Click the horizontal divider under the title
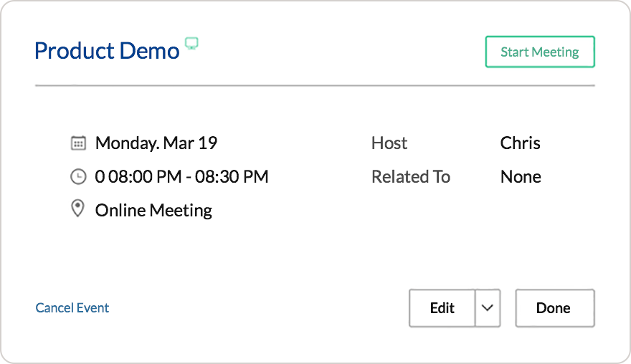Screen dimensions: 631x364 315,85
